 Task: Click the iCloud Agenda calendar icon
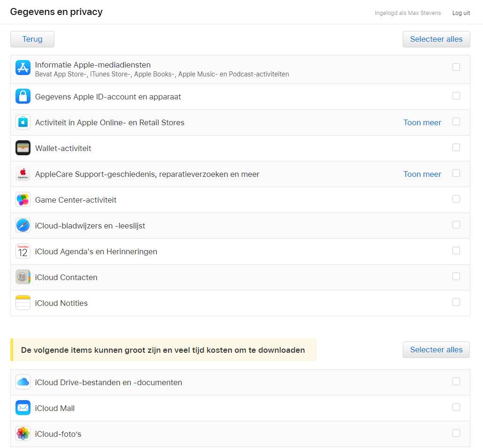pos(23,251)
